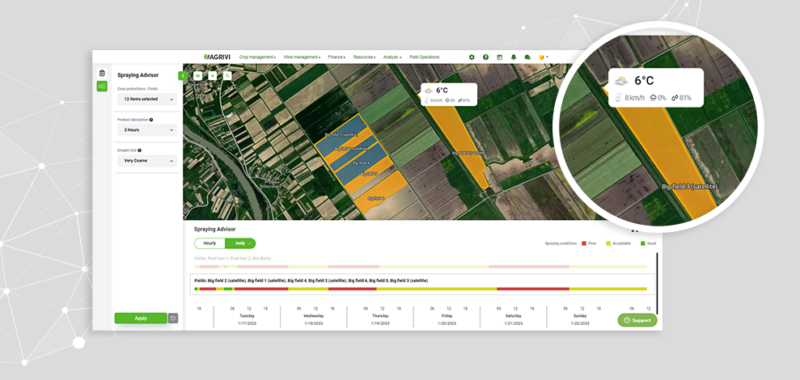Click the reset icon next to Apply
This screenshot has width=800, height=380.
coord(173,318)
